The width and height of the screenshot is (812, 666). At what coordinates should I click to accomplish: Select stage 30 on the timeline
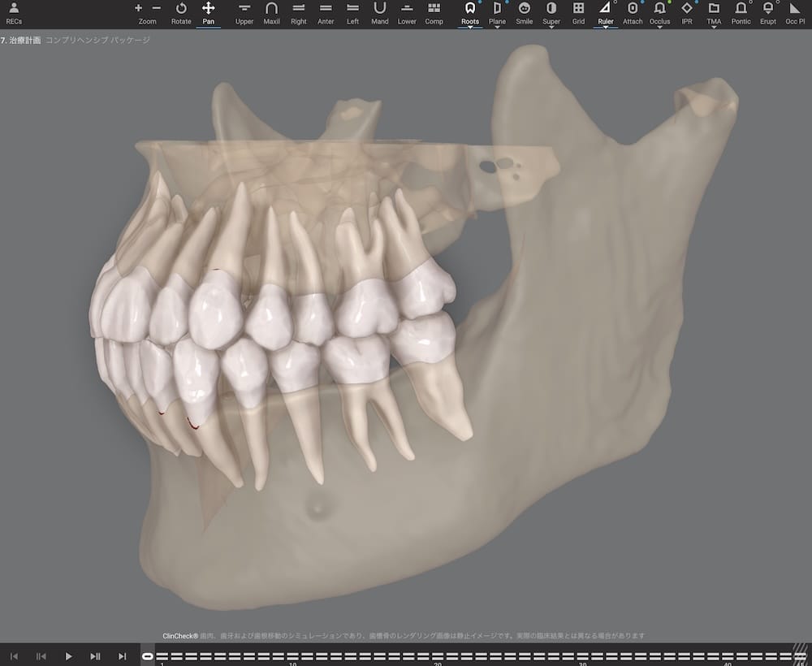582,656
